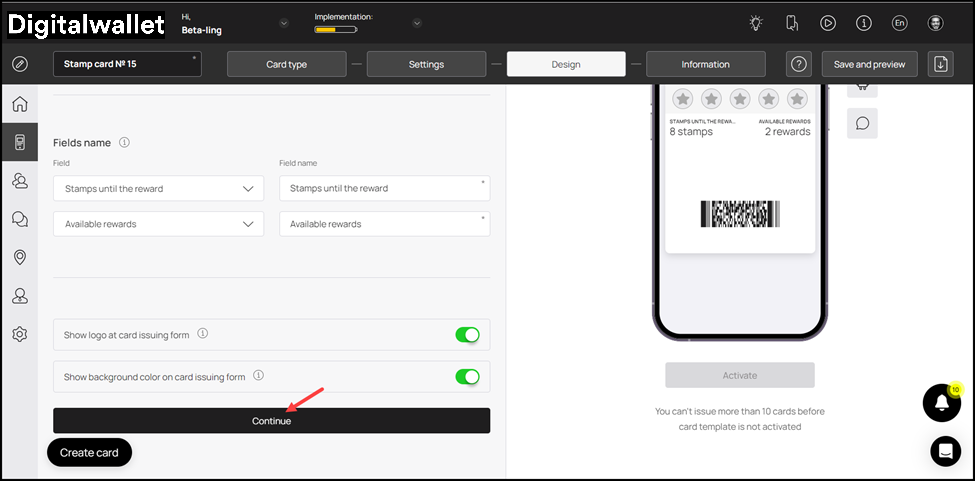
Task: Click '8 stamps' text in preview
Action: (x=691, y=132)
